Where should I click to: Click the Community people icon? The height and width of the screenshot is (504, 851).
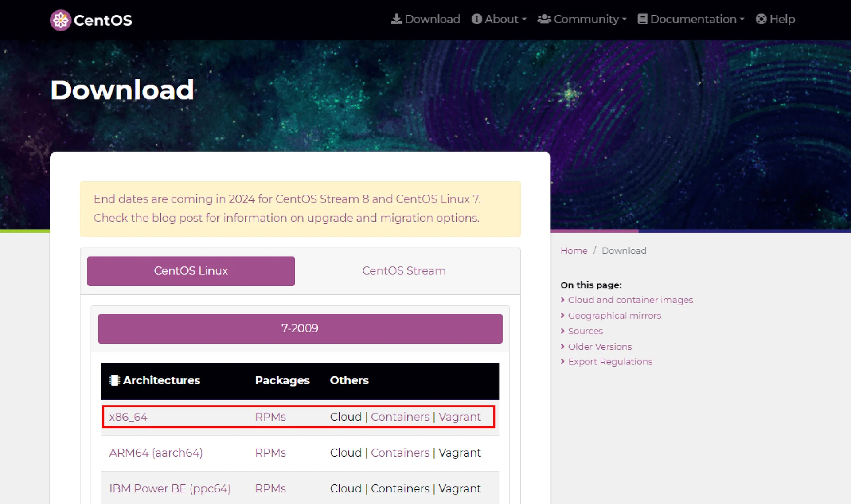click(x=544, y=19)
